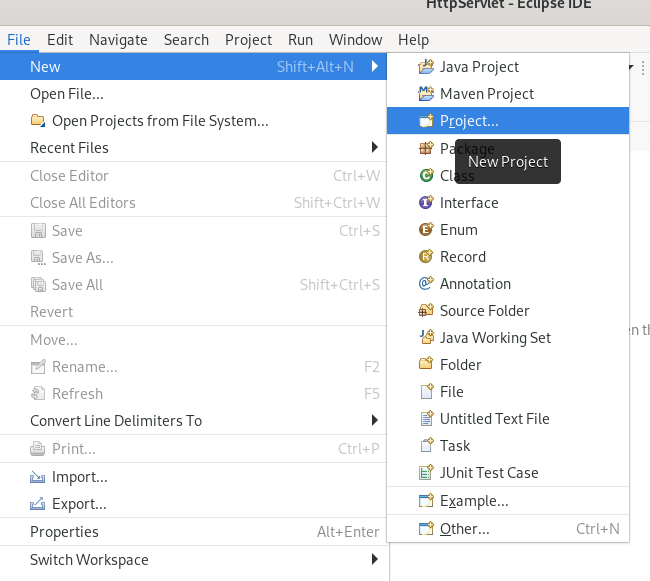The height and width of the screenshot is (581, 650).
Task: Select Import... menu entry
Action: 193,477
